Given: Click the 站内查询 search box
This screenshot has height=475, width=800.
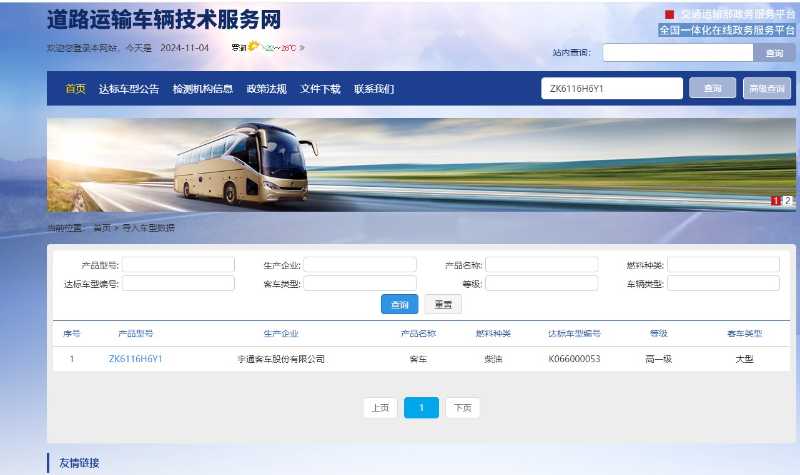Looking at the screenshot, I should pyautogui.click(x=678, y=52).
